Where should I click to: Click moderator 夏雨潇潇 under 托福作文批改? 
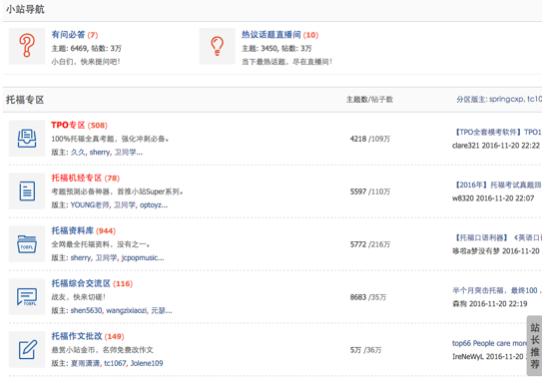[85, 363]
